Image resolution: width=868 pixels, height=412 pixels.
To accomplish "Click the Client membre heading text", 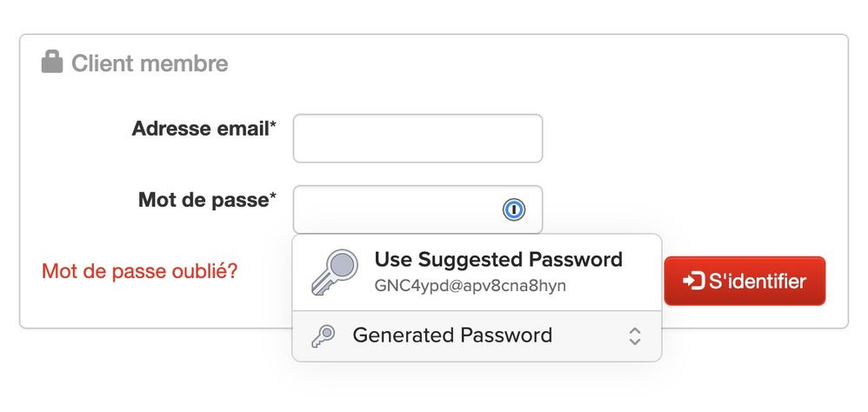I will tap(150, 63).
